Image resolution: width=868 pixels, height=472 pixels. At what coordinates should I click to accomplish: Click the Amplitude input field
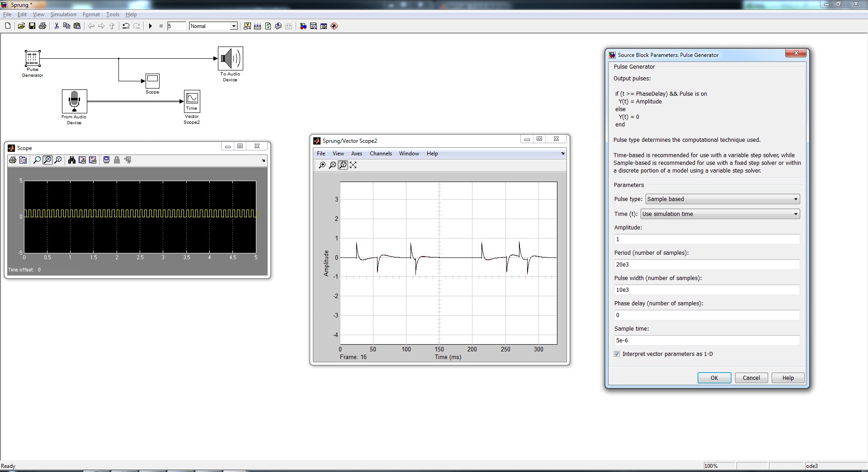pyautogui.click(x=707, y=239)
